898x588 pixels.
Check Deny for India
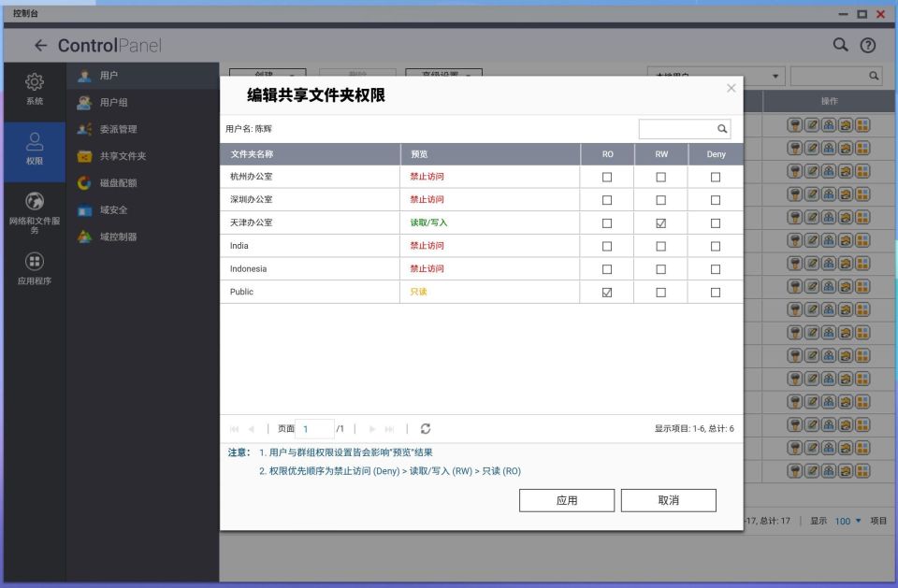(716, 246)
